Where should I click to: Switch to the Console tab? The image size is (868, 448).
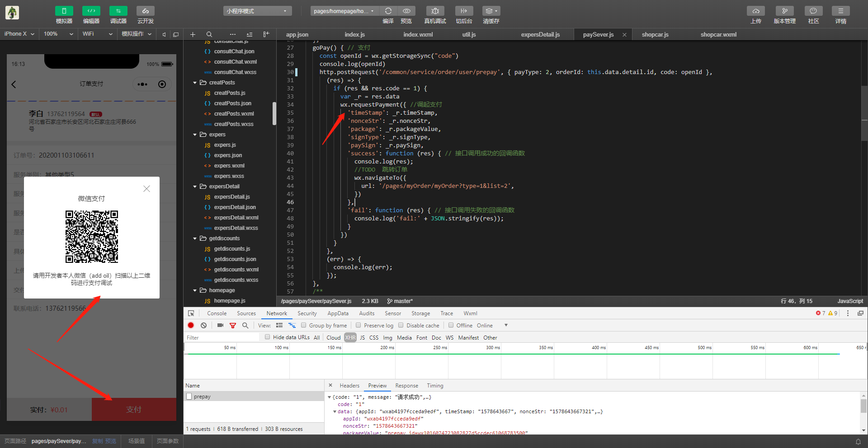click(x=217, y=313)
